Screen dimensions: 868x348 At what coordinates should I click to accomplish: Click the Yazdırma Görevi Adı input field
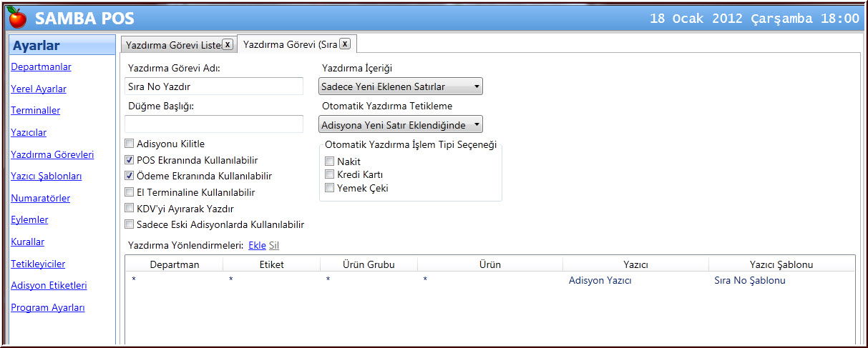pyautogui.click(x=214, y=86)
